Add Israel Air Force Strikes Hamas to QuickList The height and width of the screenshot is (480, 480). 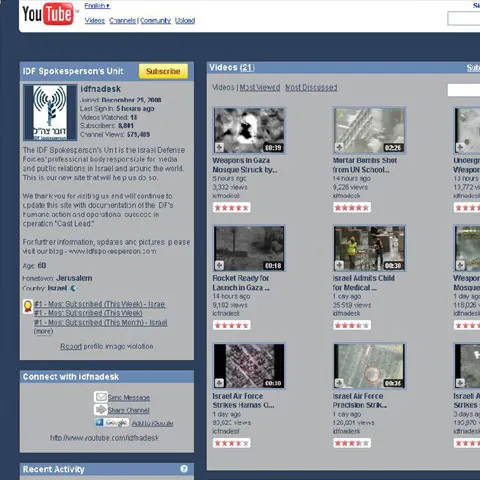pyautogui.click(x=219, y=383)
